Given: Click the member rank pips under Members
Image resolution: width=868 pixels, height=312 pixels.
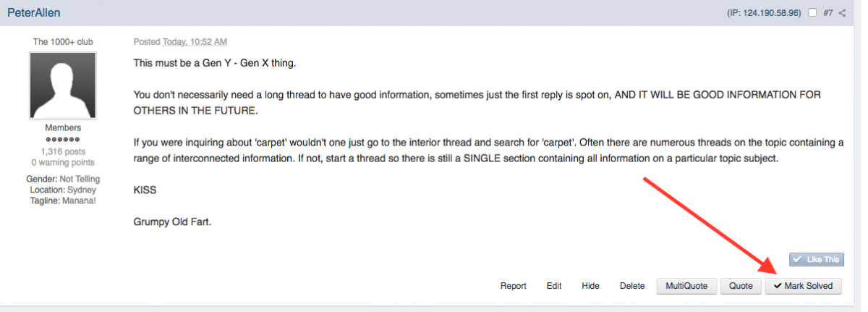Looking at the screenshot, I should [x=63, y=139].
